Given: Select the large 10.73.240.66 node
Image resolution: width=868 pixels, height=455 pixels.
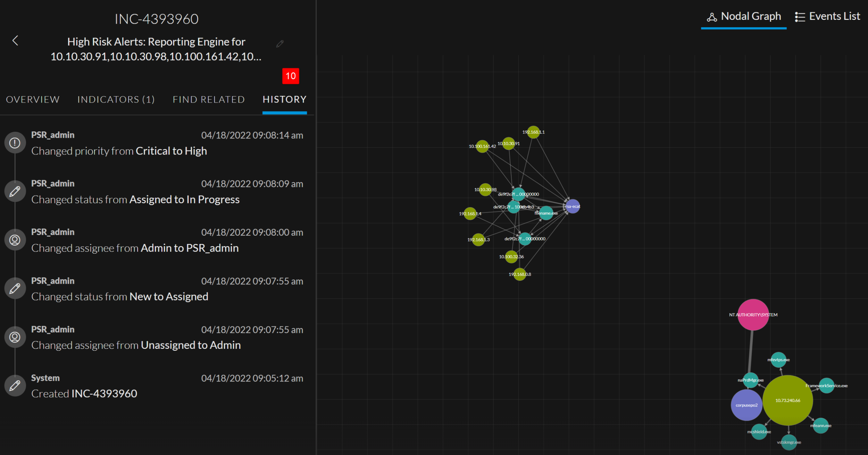Looking at the screenshot, I should pos(788,400).
